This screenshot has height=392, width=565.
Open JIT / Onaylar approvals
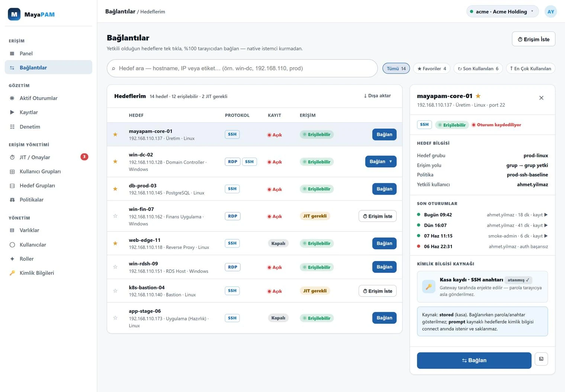48,157
